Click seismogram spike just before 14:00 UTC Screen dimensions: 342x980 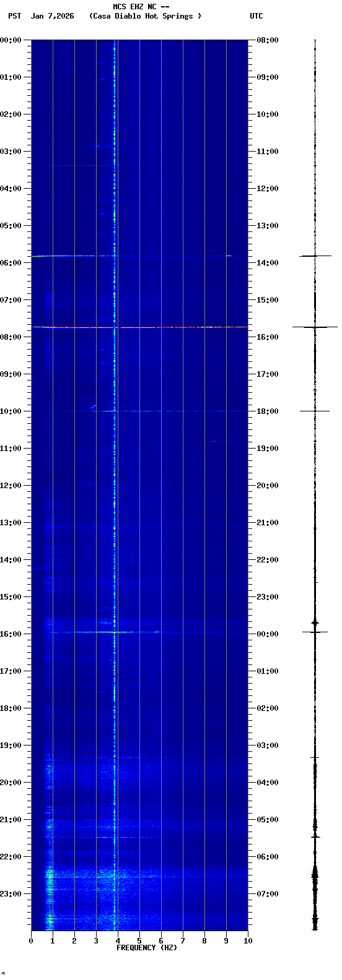tap(315, 256)
